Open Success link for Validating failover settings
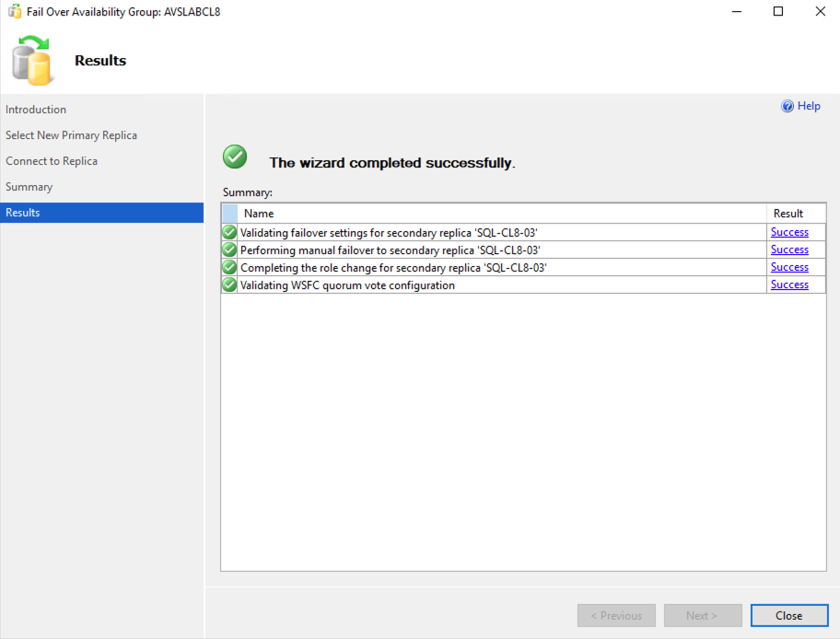The image size is (840, 639). pyautogui.click(x=789, y=232)
